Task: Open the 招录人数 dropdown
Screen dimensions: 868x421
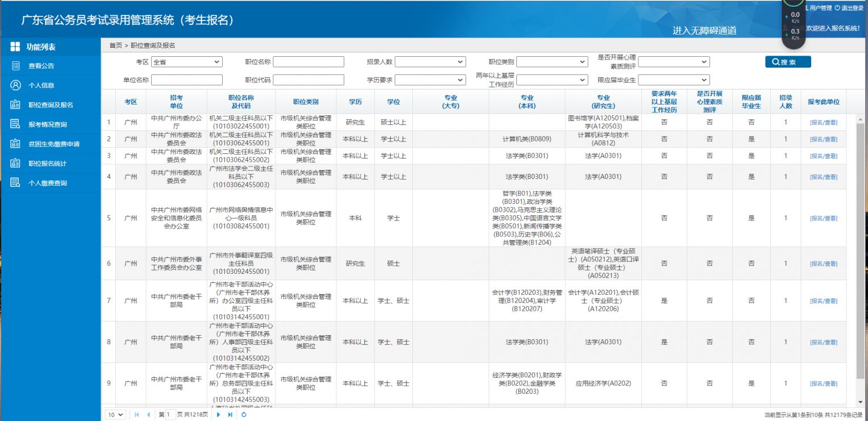Action: coord(430,62)
